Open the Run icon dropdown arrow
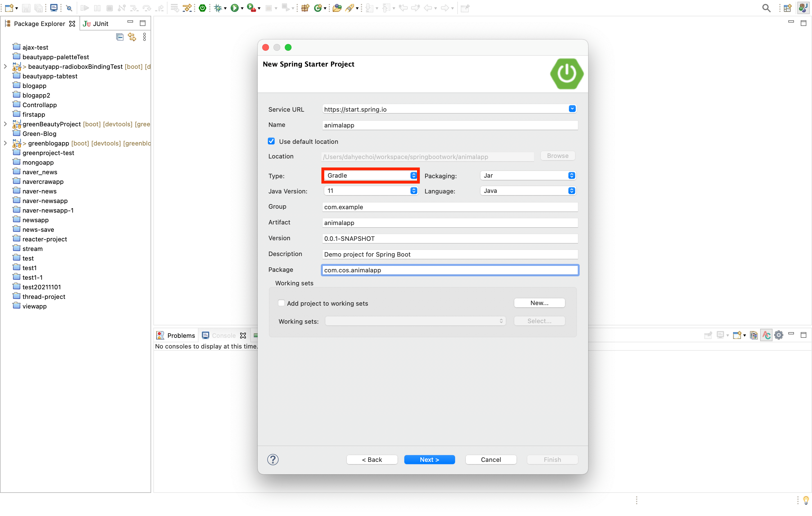This screenshot has width=812, height=516. (x=242, y=8)
